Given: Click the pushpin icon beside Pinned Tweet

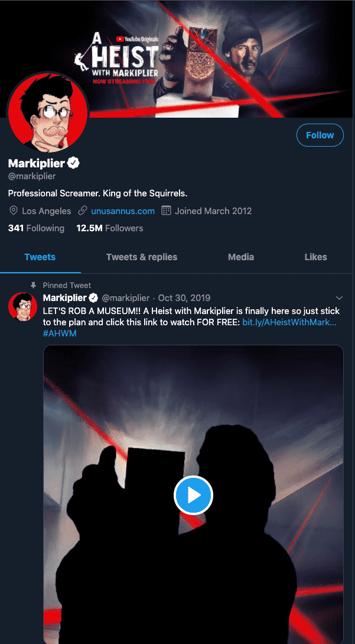Looking at the screenshot, I should [x=34, y=285].
